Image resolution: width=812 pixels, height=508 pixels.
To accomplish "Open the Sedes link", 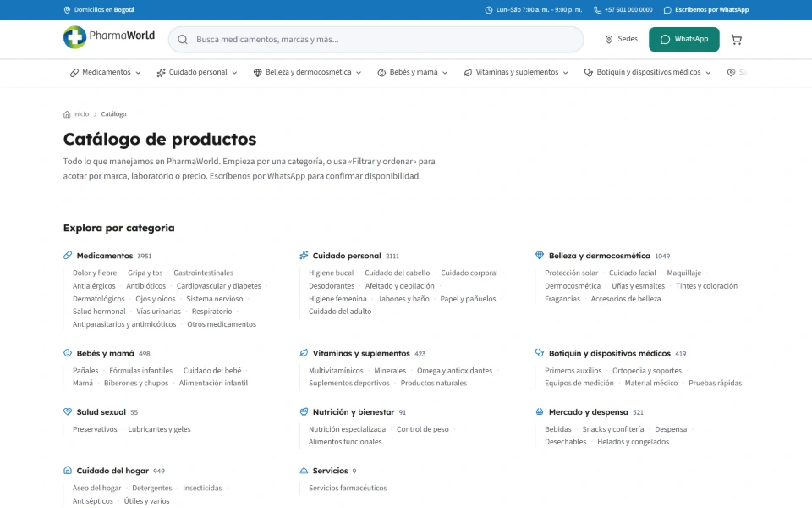I will [x=622, y=40].
